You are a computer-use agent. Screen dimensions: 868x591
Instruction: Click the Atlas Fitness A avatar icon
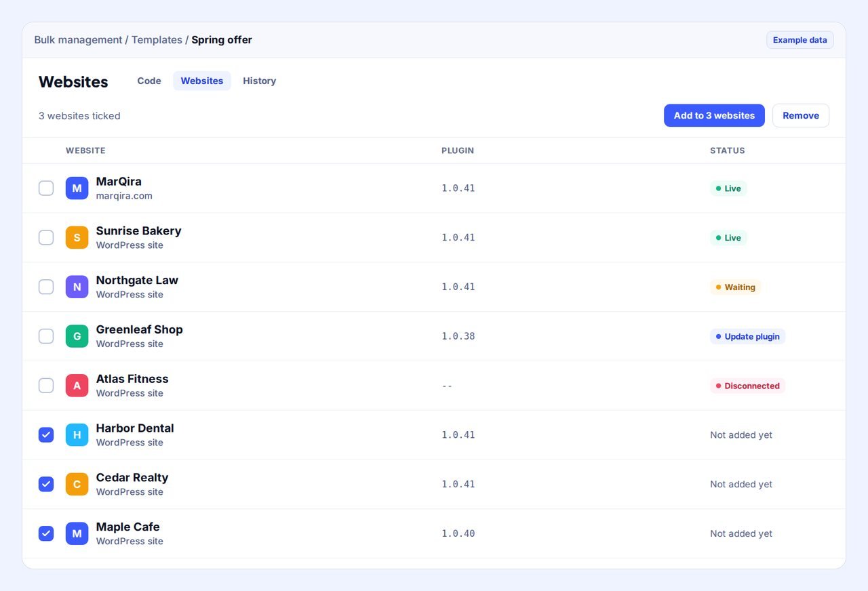[77, 386]
